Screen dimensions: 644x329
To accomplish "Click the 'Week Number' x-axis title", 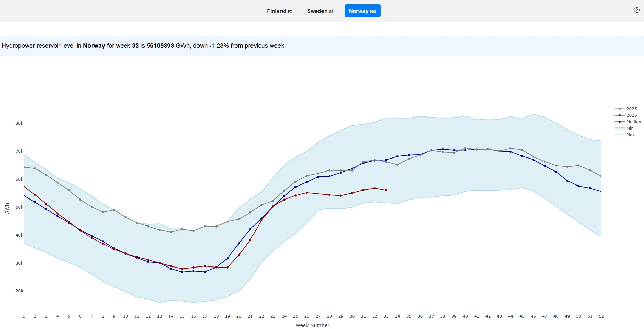I will click(x=312, y=325).
